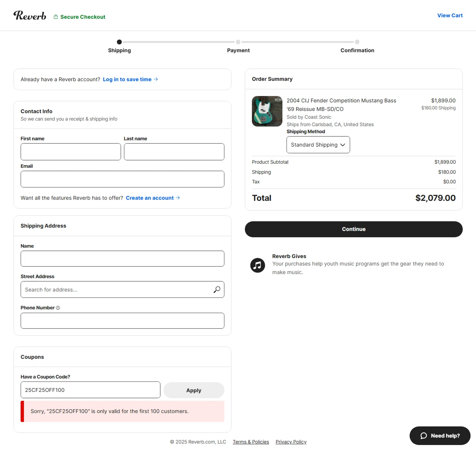
Task: Open the Privacy Policy link
Action: point(291,442)
